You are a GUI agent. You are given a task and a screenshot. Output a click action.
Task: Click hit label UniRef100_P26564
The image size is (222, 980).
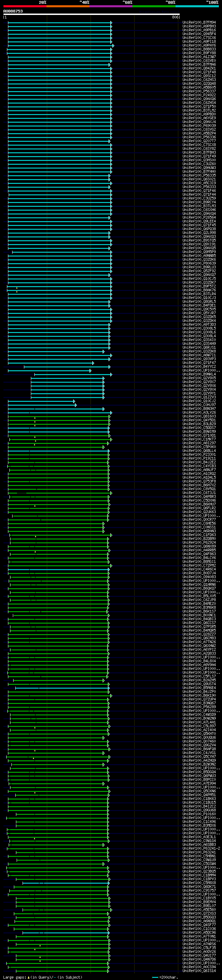click(x=199, y=217)
